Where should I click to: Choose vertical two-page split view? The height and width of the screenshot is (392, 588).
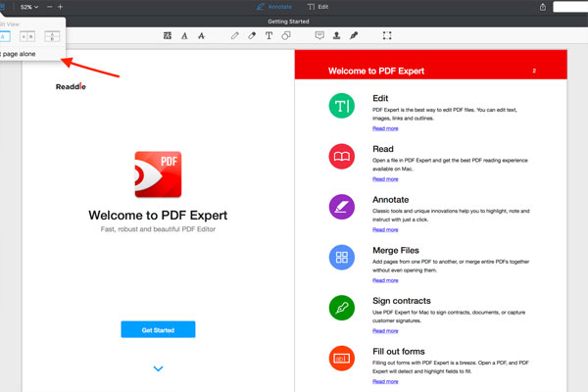(29, 36)
